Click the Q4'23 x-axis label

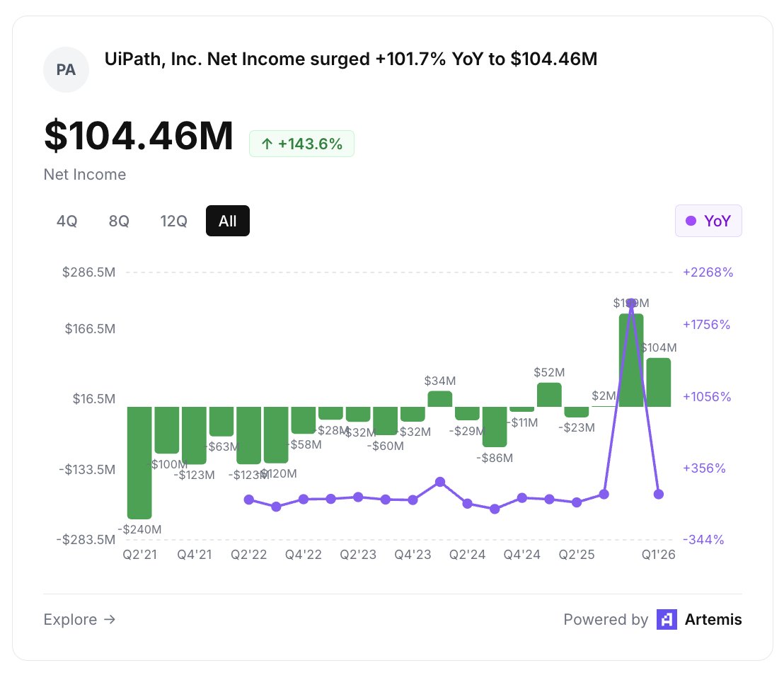(x=413, y=555)
